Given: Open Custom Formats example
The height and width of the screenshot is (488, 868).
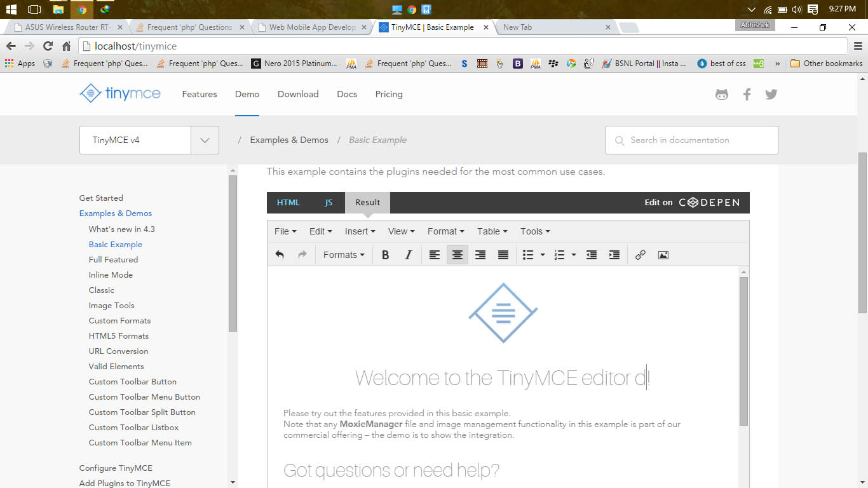Looking at the screenshot, I should coord(119,320).
